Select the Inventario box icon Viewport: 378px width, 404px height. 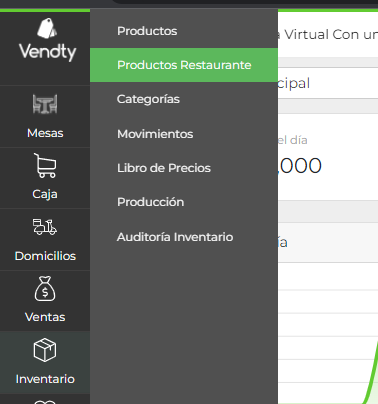click(45, 350)
